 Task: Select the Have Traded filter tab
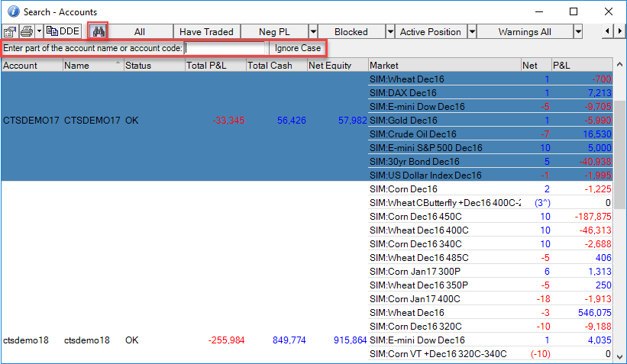206,32
